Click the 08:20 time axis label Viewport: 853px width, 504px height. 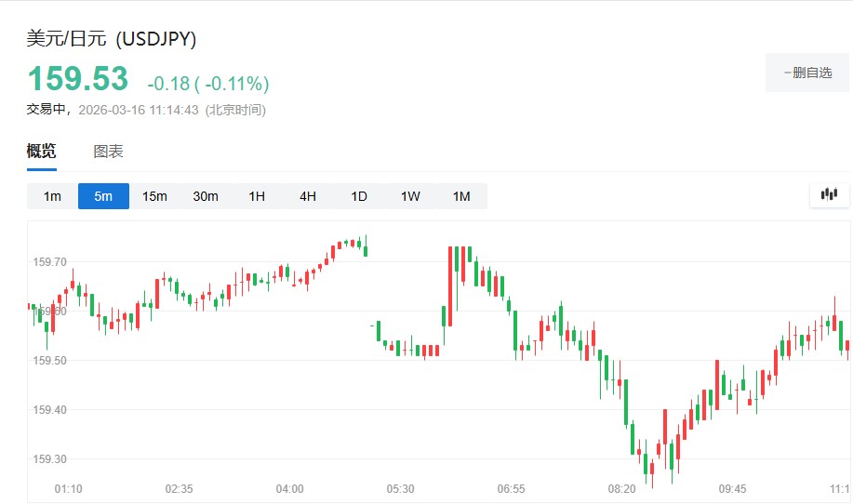621,488
